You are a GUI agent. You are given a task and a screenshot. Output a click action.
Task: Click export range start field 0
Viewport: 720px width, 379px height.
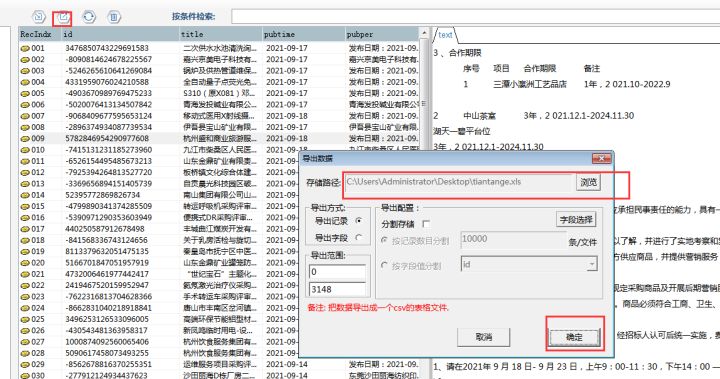click(338, 272)
